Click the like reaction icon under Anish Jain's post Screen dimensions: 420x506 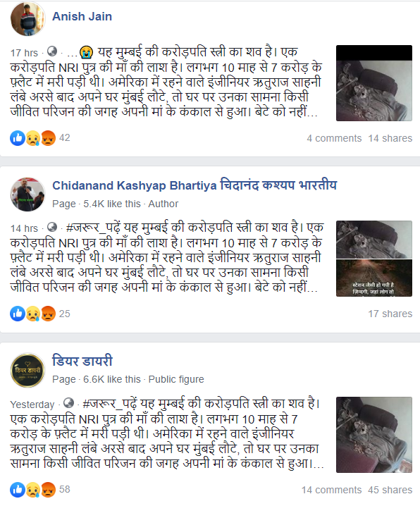coord(18,138)
